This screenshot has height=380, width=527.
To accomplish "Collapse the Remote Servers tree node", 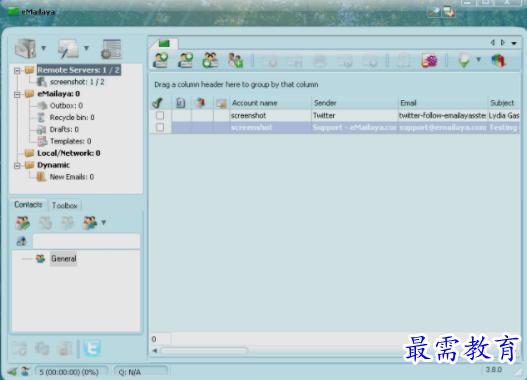I will (17, 71).
